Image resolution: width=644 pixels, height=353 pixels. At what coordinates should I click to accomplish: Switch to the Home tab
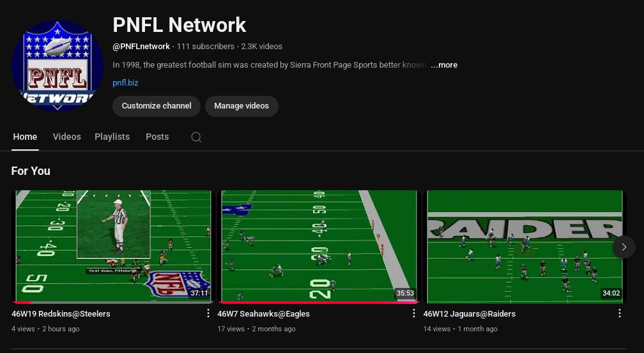click(25, 137)
